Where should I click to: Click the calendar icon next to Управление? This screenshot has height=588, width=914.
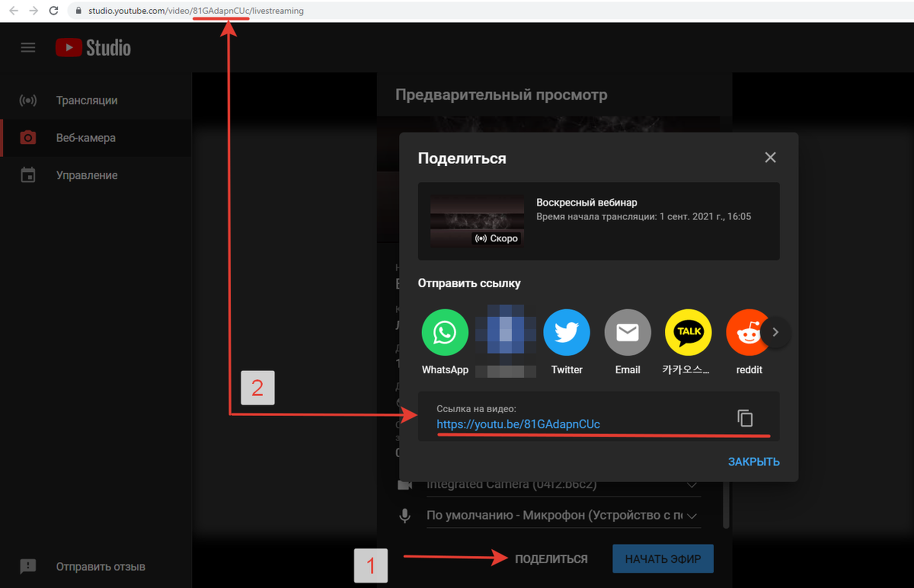pos(28,175)
